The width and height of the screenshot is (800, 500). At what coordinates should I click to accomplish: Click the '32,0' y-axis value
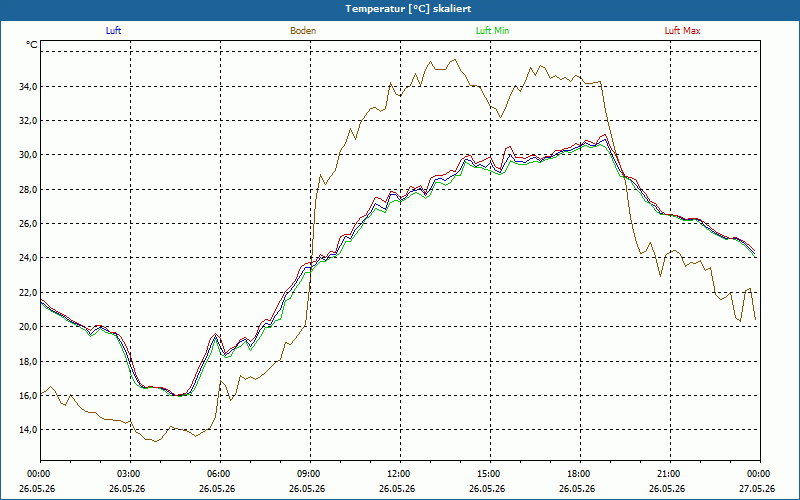coord(28,121)
